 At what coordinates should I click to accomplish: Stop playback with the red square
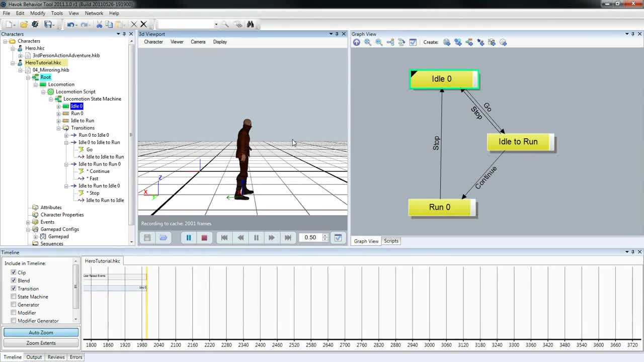[x=204, y=238]
